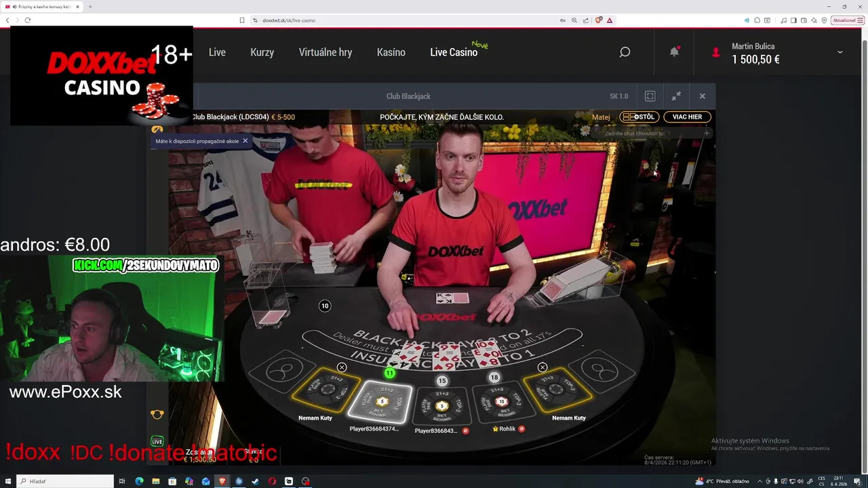Expand the Martin Bulica account dropdown

tap(840, 52)
